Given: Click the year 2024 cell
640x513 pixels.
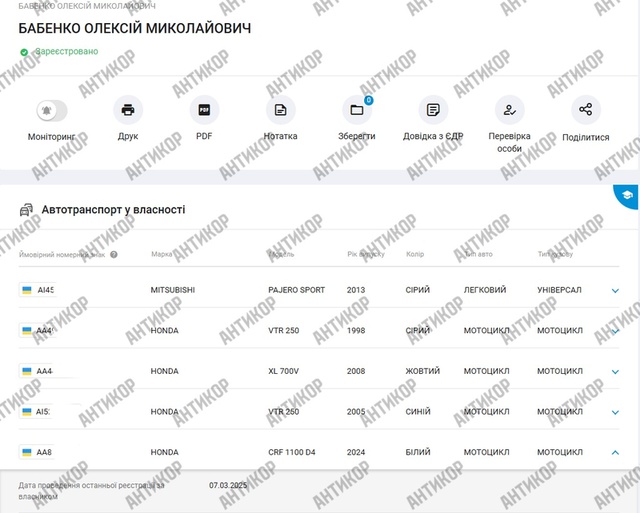Looking at the screenshot, I should pos(356,453).
